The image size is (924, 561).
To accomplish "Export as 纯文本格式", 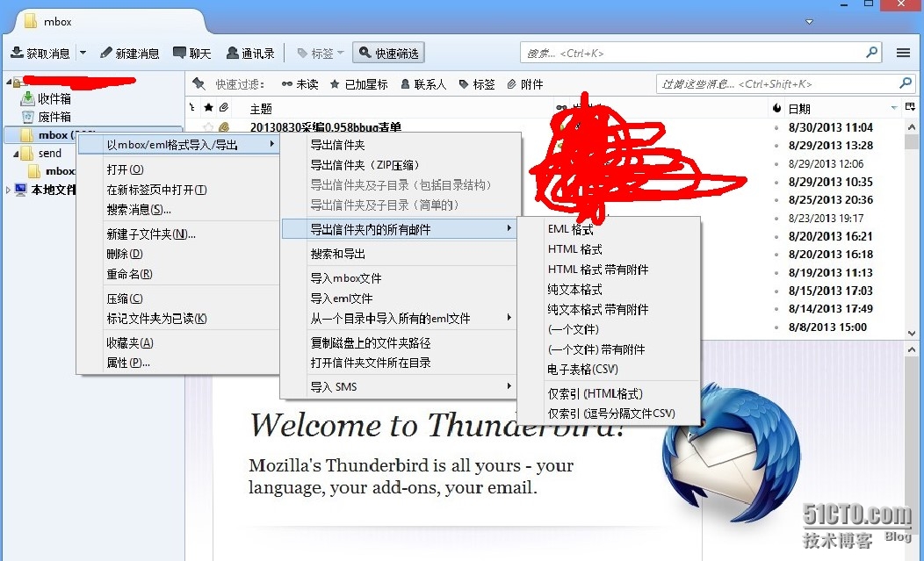I will tap(574, 290).
